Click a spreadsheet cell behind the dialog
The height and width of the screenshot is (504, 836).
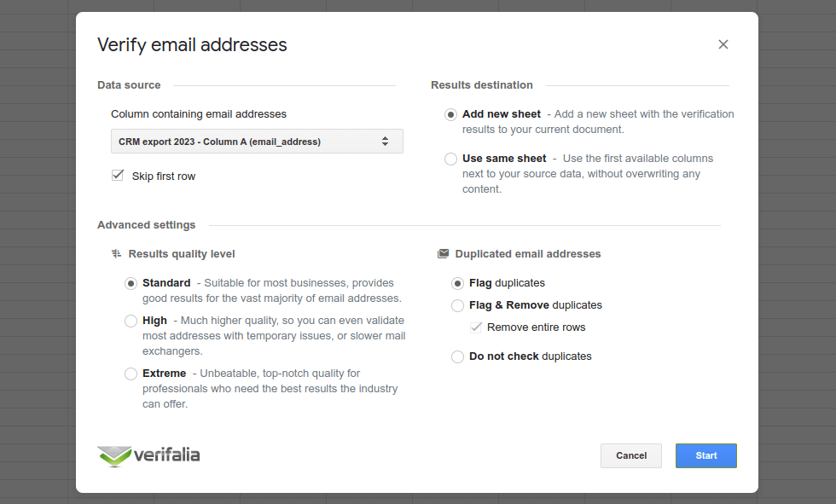pos(34,256)
